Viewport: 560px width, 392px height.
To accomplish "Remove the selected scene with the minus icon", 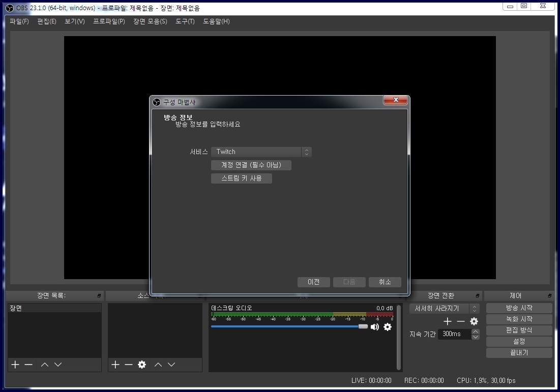I will click(28, 365).
